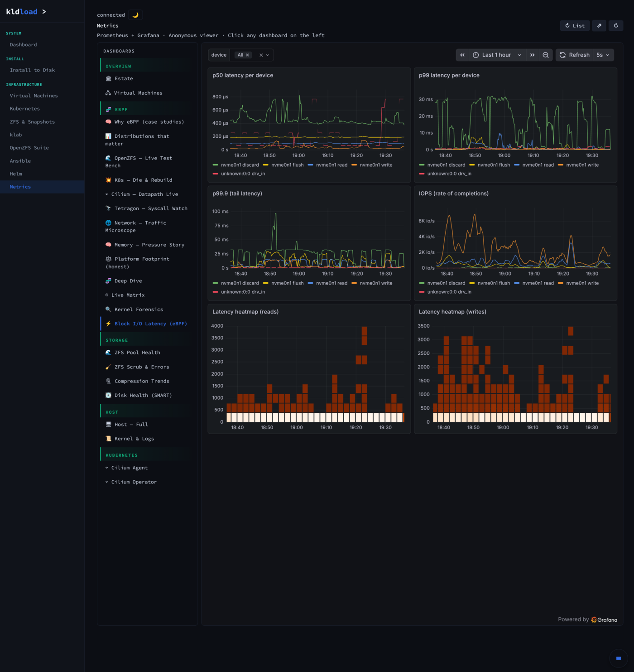Click p50 latency per device panel title
This screenshot has width=634, height=672.
(x=243, y=75)
